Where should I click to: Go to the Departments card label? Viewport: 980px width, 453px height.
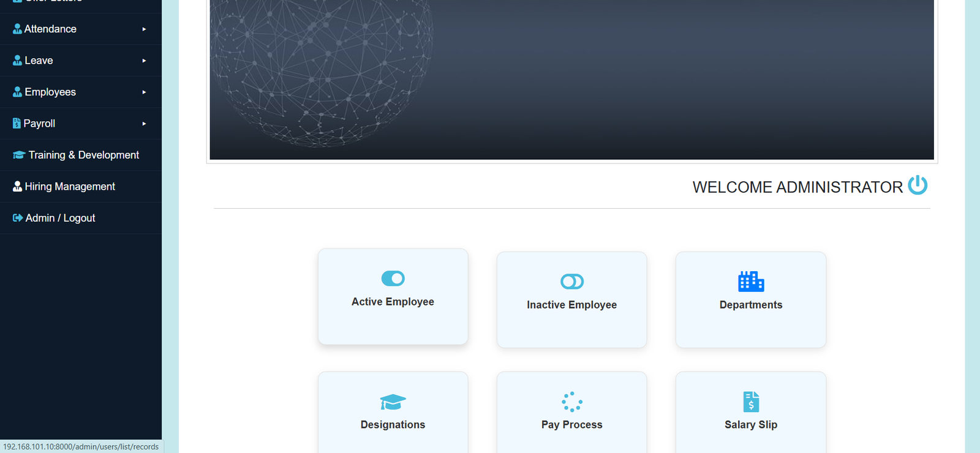[751, 305]
